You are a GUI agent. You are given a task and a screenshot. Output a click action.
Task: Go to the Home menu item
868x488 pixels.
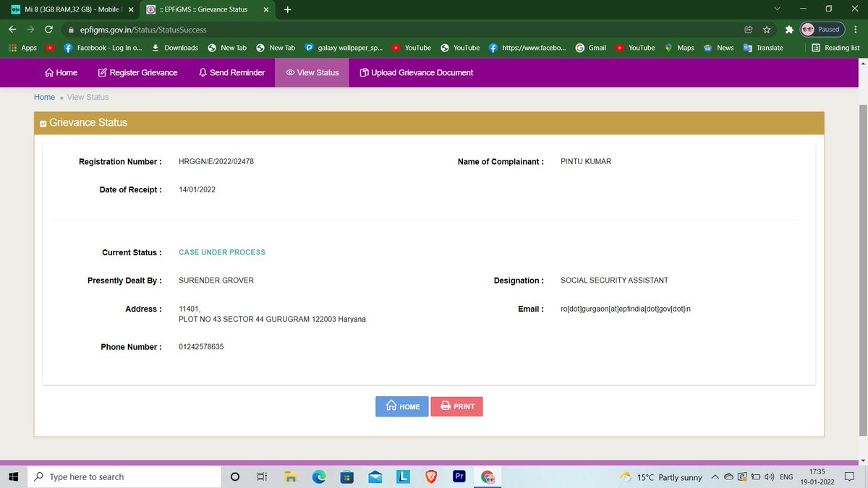pyautogui.click(x=61, y=73)
